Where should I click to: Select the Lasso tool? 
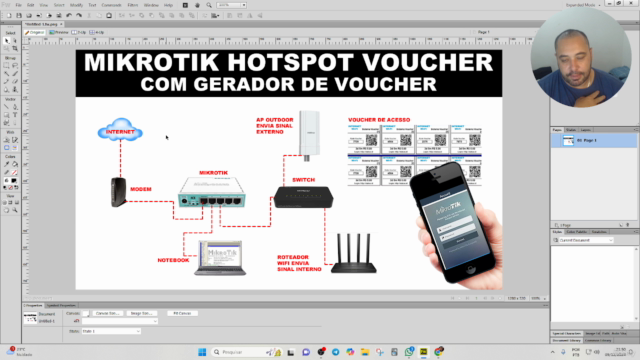coord(15,66)
